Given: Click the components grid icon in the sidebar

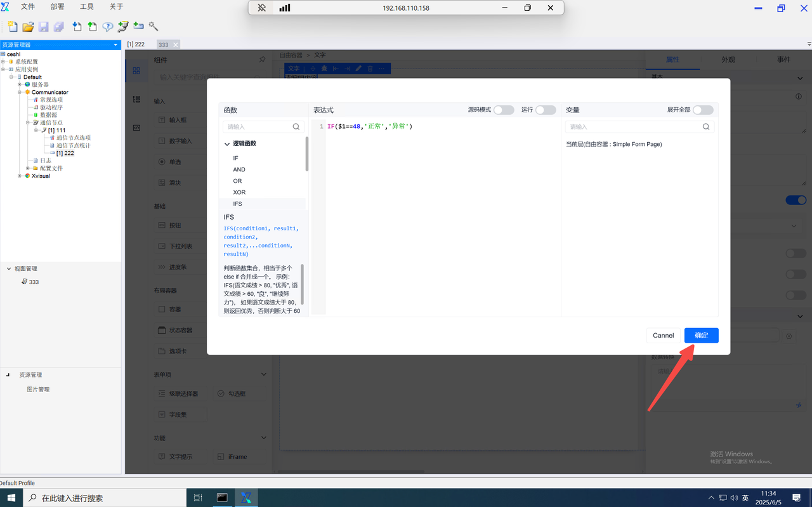Looking at the screenshot, I should coord(136,71).
